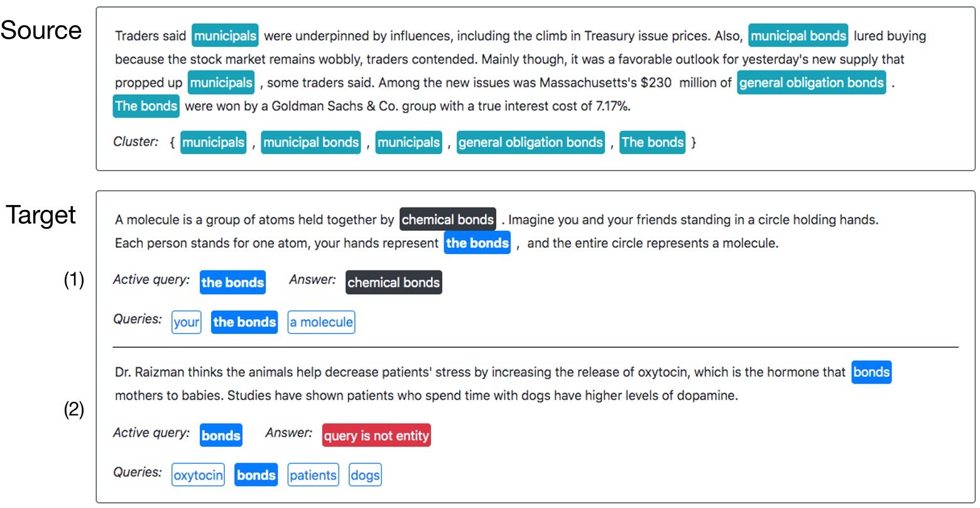
Task: Select 'the bonds' in first Queries row
Action: (x=244, y=323)
